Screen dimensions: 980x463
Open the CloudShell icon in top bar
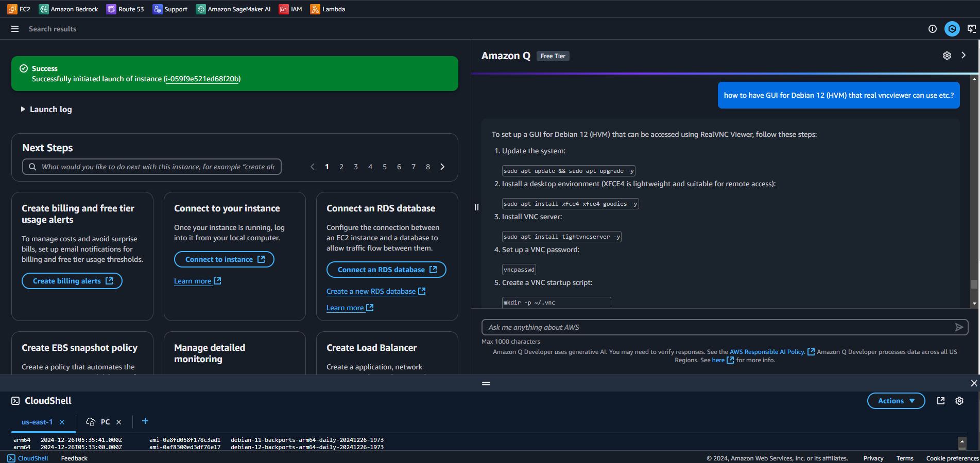click(x=972, y=29)
